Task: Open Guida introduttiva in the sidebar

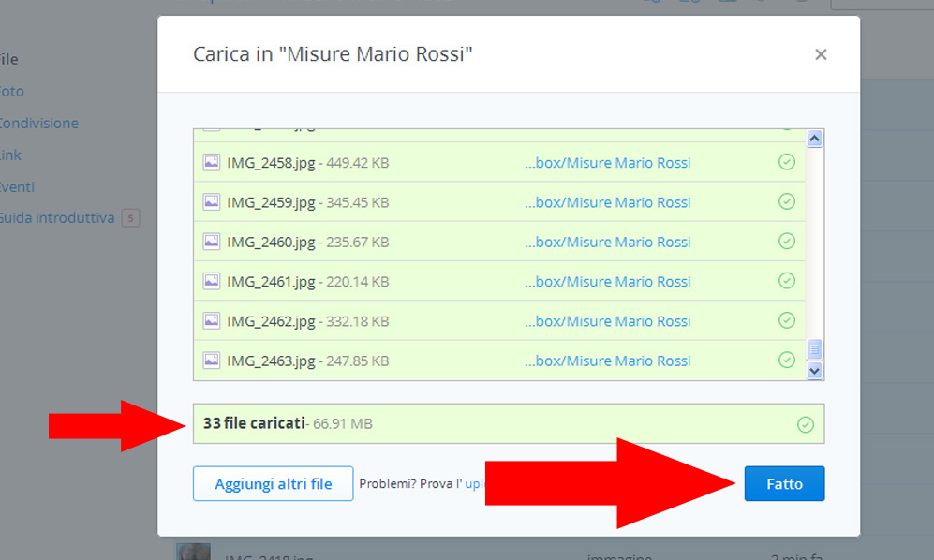Action: tap(56, 218)
